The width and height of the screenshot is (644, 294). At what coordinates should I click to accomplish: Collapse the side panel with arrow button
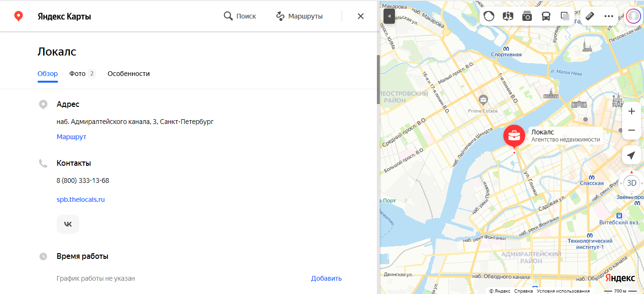(389, 16)
